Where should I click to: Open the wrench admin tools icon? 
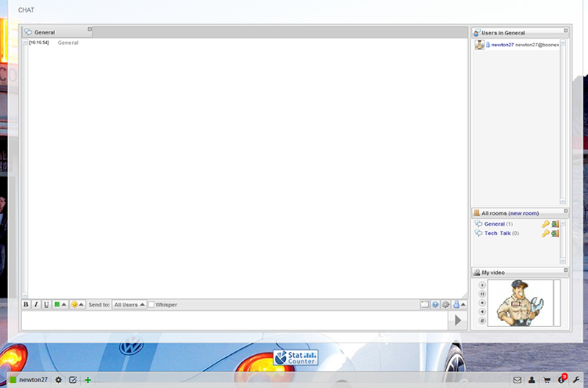point(576,380)
